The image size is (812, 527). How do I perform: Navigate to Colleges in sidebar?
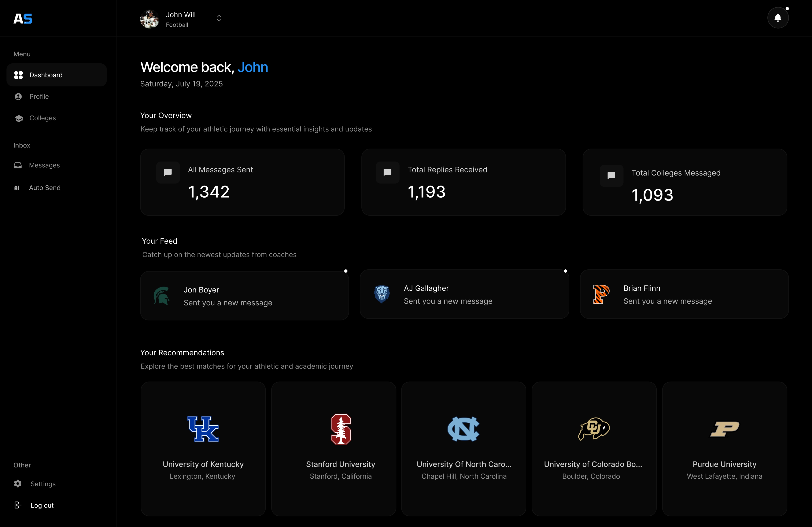point(42,118)
